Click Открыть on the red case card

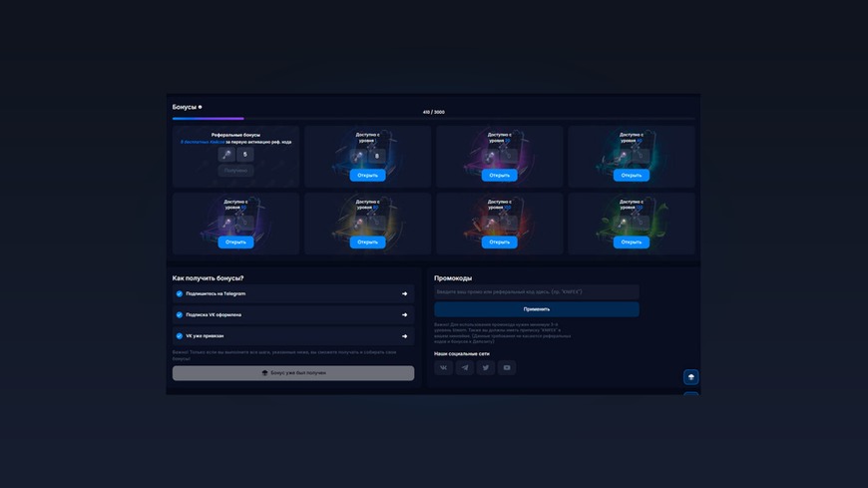pyautogui.click(x=499, y=243)
